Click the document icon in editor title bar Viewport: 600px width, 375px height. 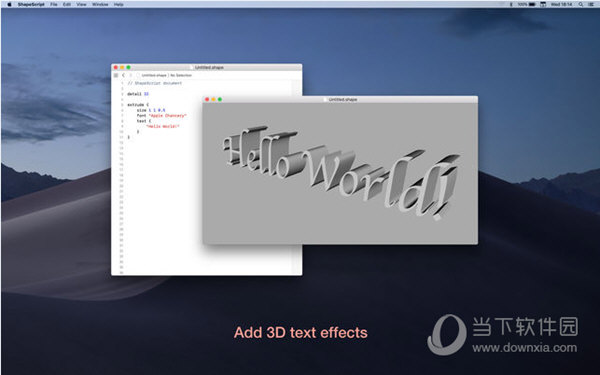pyautogui.click(x=192, y=67)
